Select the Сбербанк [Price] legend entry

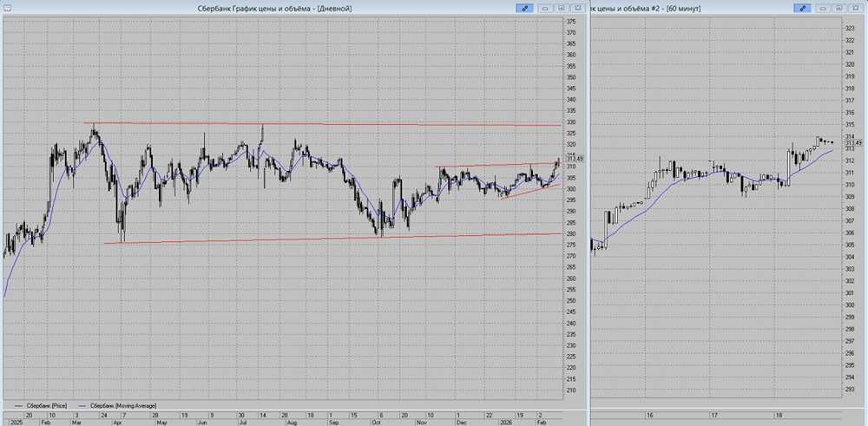(48, 405)
